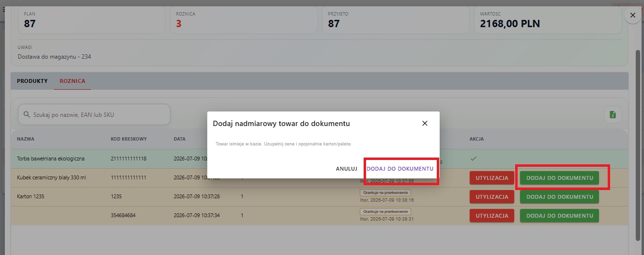The width and height of the screenshot is (644, 255).
Task: Click the NAZWA column header
Action: tap(26, 139)
